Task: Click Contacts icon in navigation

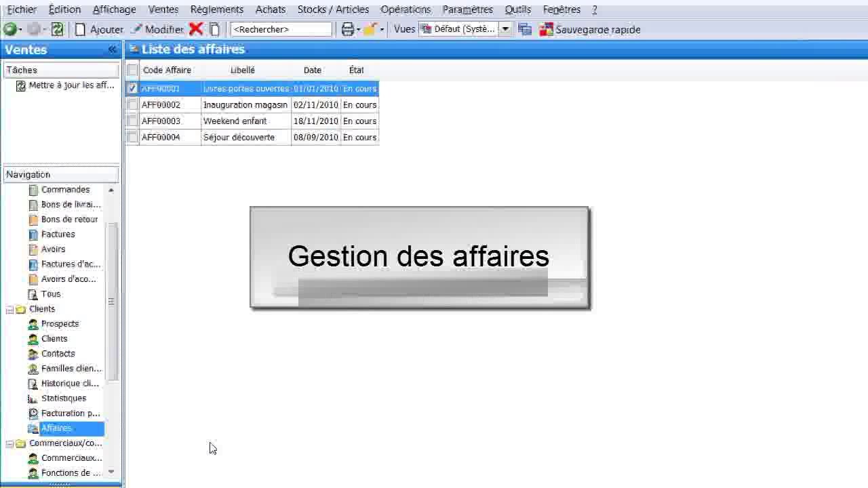Action: pos(33,354)
